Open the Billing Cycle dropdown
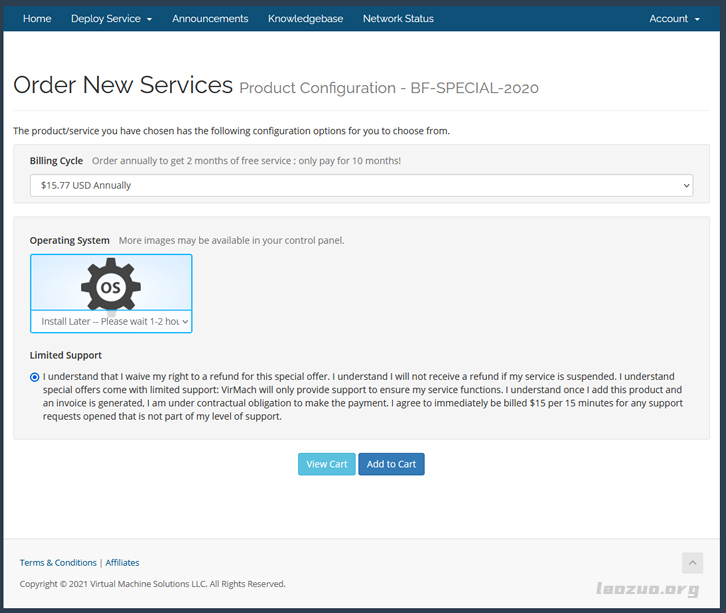 [361, 185]
